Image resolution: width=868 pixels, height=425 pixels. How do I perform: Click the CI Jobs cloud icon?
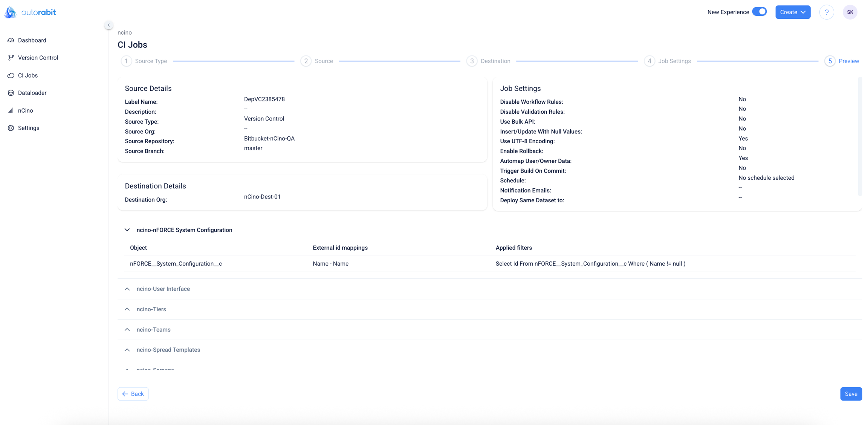click(11, 75)
